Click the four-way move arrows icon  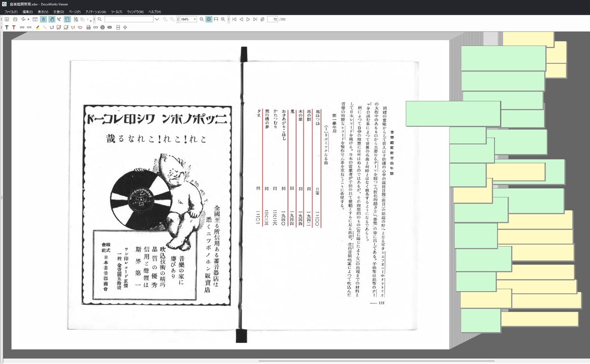coord(125,27)
